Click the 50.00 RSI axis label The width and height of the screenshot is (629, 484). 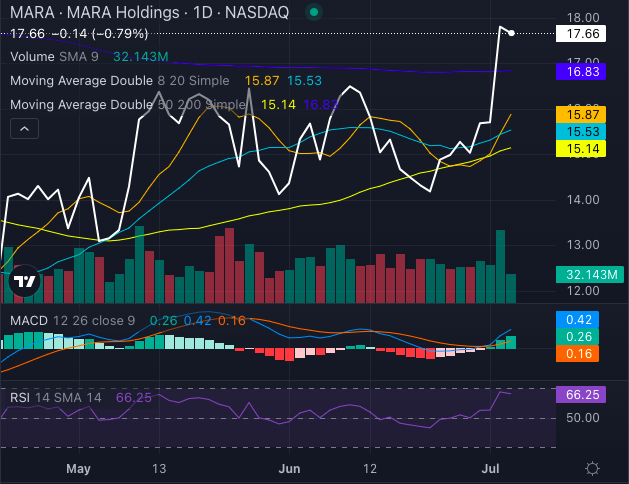tap(583, 418)
